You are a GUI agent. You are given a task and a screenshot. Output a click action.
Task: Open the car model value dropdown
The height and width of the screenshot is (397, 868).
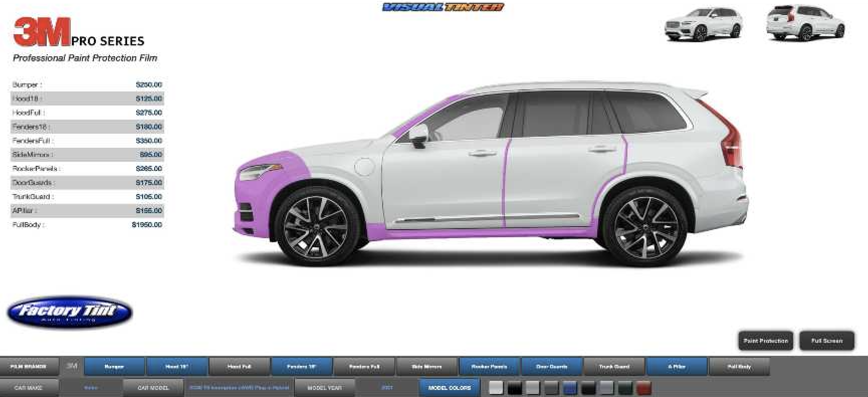pyautogui.click(x=239, y=388)
